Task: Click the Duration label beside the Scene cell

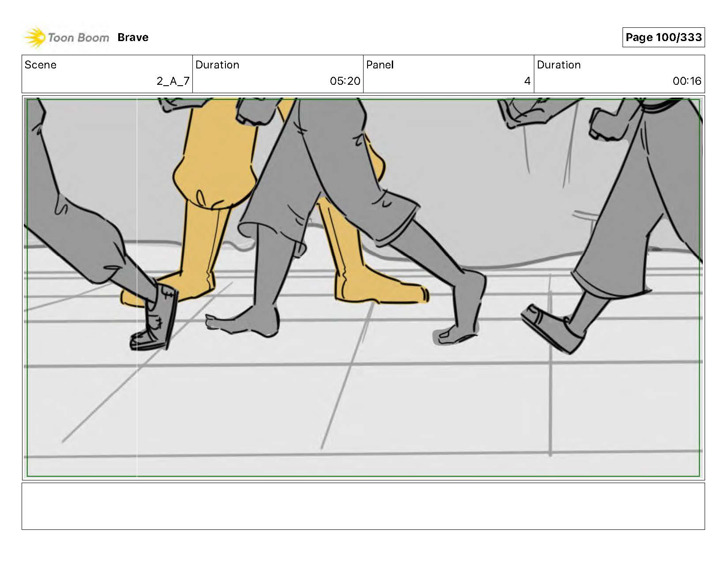Action: [x=217, y=65]
